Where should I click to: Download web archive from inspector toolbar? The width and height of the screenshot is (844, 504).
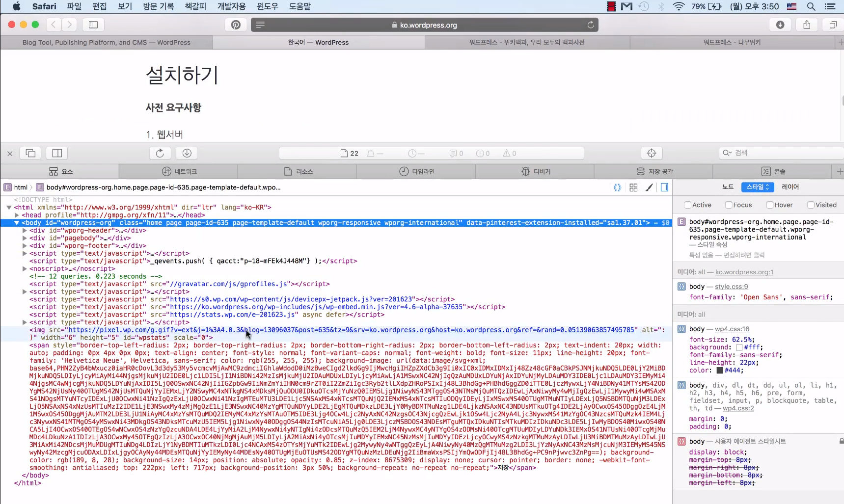[x=187, y=153]
